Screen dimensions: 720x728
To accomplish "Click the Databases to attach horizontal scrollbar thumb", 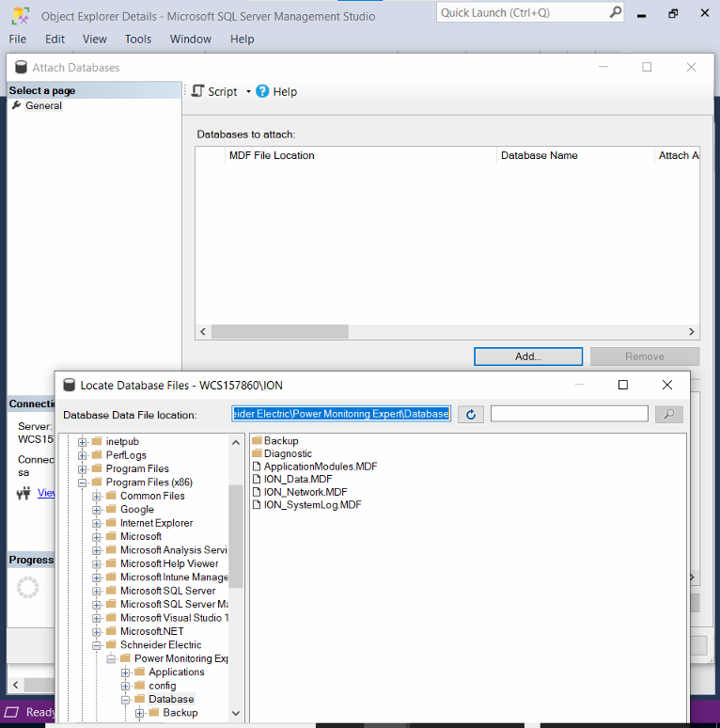I will point(280,331).
